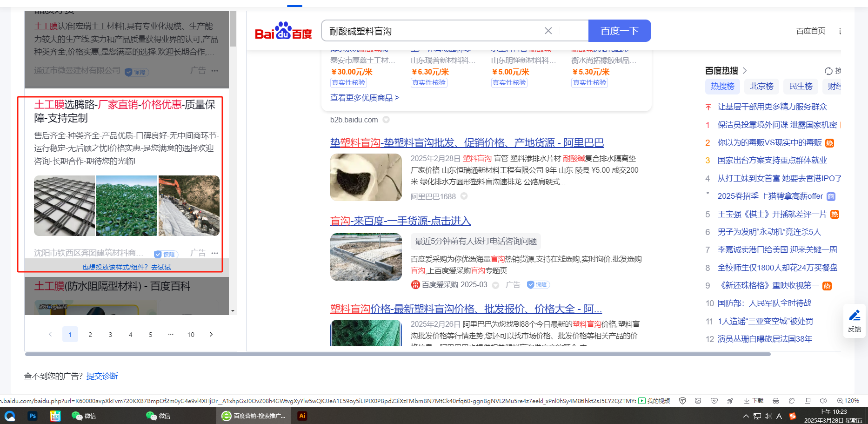Click the 我的视频 play icon in status bar
Viewport: 868px width, 424px height.
coord(642,401)
